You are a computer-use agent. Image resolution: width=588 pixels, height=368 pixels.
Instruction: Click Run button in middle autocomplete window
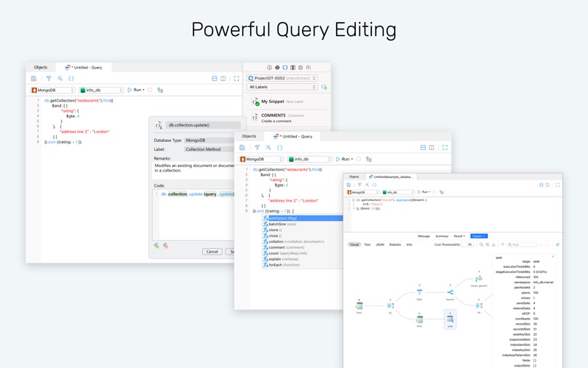(x=344, y=159)
